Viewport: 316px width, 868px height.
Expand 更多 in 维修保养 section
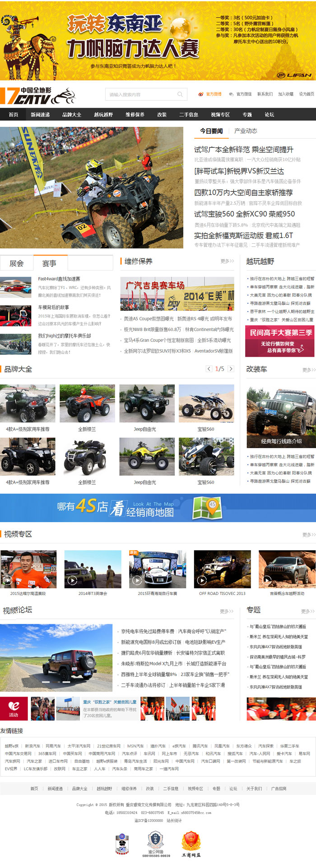pos(228,261)
